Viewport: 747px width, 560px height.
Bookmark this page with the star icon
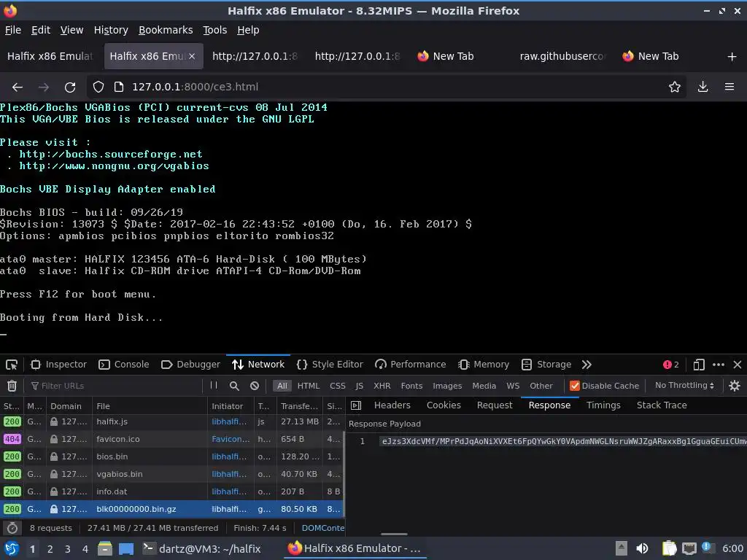[674, 87]
